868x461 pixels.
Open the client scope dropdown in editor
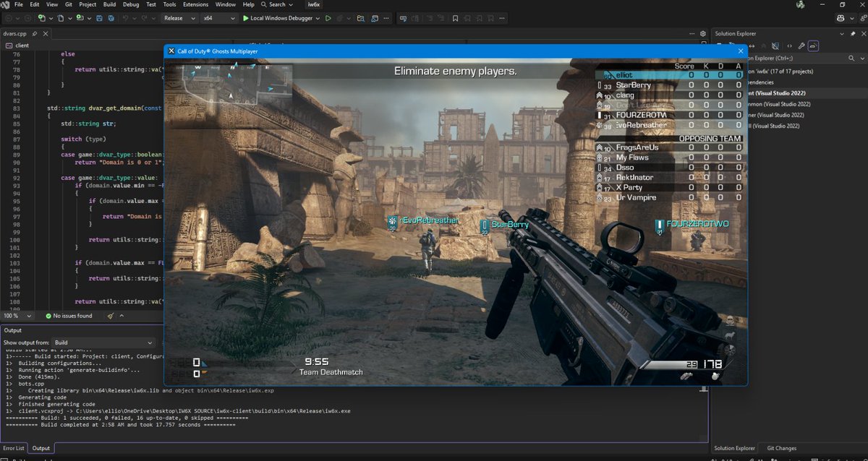click(80, 46)
